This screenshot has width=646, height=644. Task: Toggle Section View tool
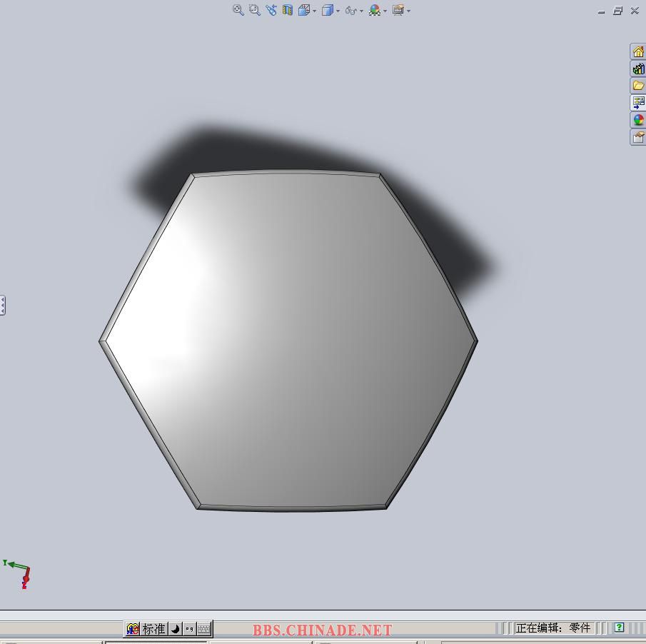point(288,10)
